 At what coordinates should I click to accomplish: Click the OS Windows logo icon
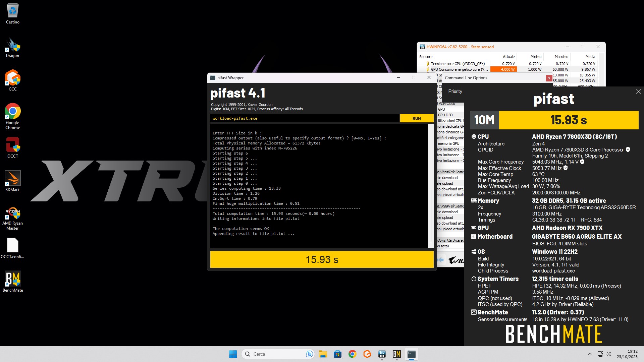pos(474,252)
